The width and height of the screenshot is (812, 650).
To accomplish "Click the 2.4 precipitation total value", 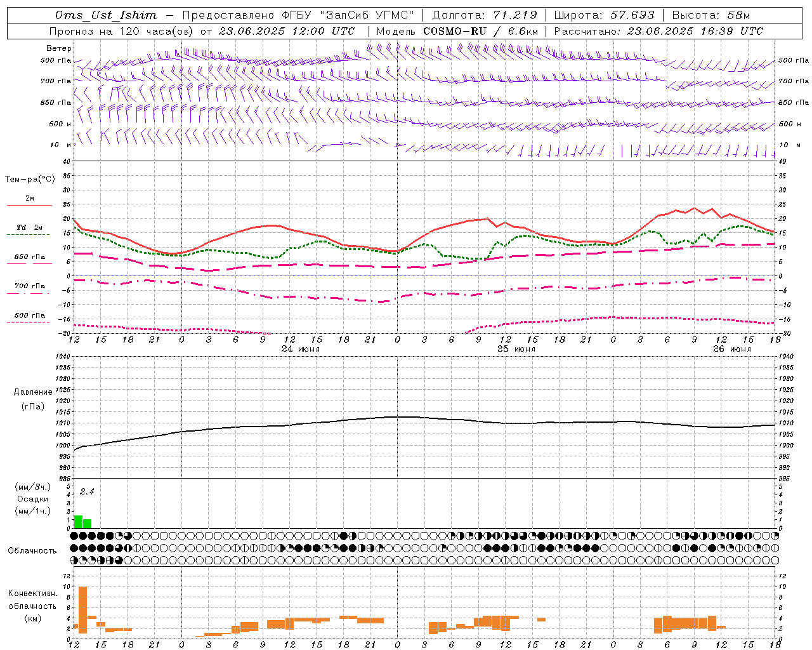I will (x=87, y=492).
